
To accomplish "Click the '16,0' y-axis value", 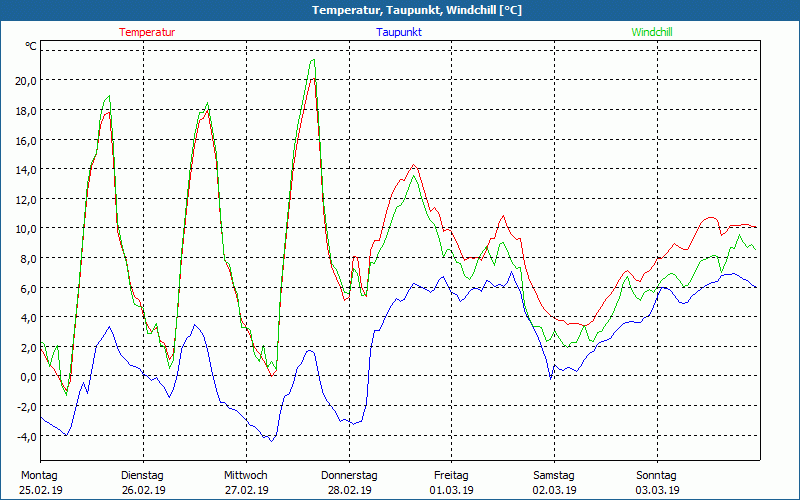I will click(26, 140).
